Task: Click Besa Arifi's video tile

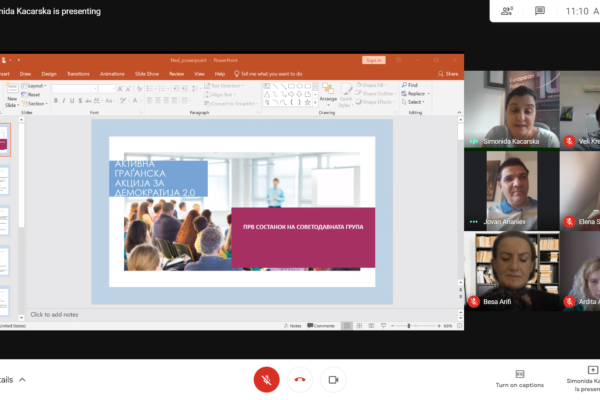Action: click(x=512, y=271)
